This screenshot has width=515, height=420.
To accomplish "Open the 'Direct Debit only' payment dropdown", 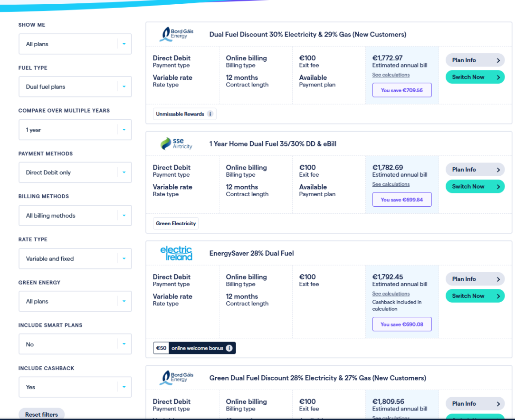I will point(75,172).
